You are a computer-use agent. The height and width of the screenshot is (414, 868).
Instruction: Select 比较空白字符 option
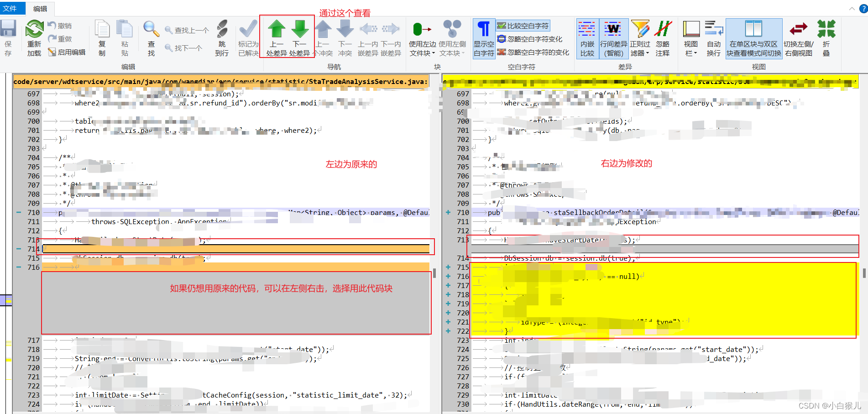click(523, 26)
